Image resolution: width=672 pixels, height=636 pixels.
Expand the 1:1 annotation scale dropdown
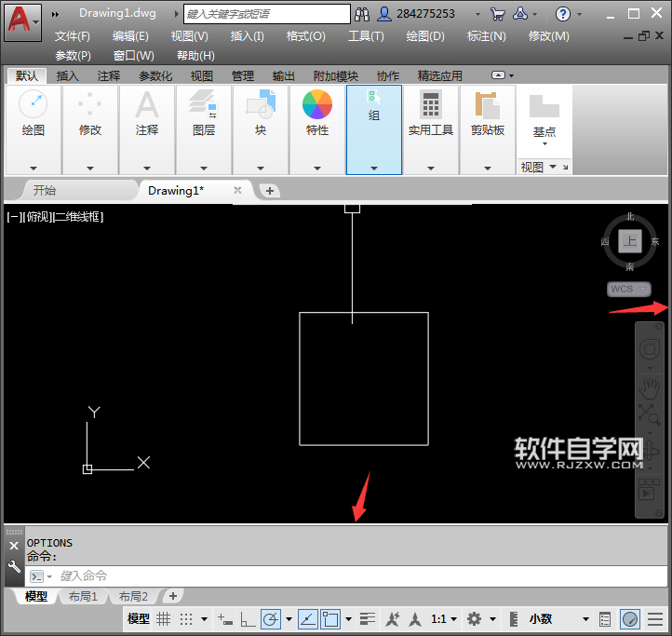(443, 619)
